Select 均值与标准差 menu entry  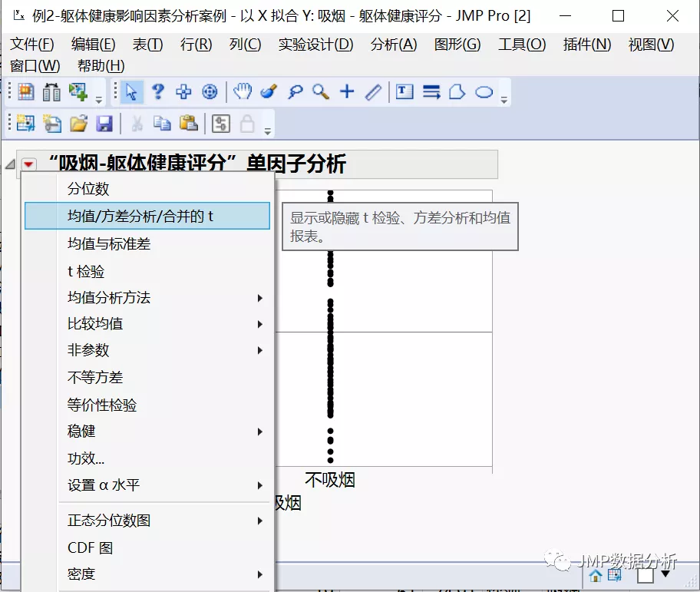click(148, 243)
